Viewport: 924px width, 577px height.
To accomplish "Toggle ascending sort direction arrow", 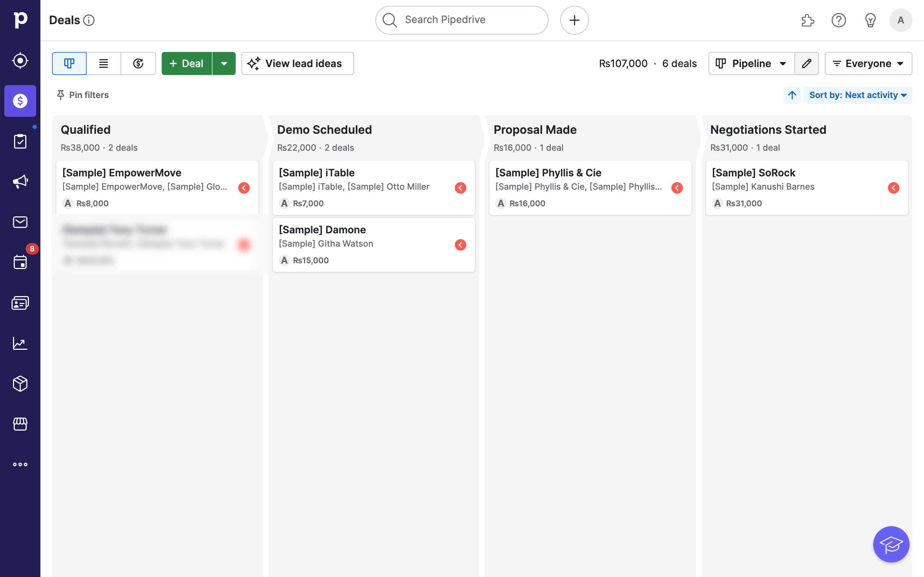I will click(x=792, y=95).
